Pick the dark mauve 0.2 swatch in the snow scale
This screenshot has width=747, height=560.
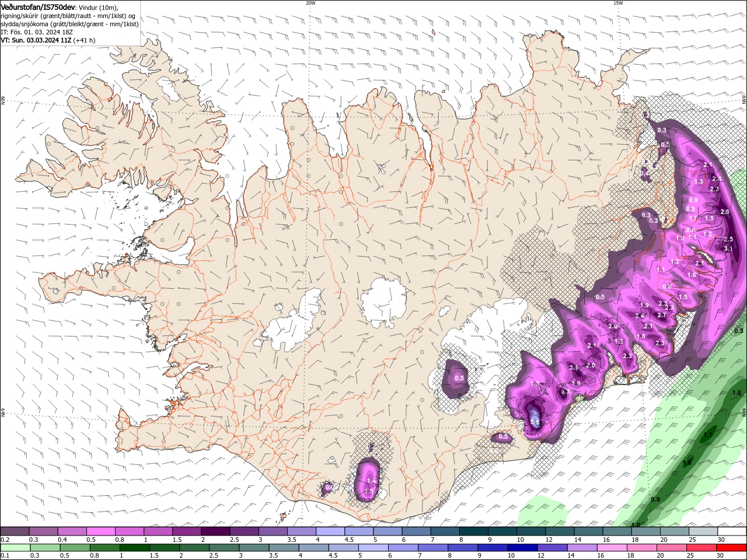coord(15,531)
